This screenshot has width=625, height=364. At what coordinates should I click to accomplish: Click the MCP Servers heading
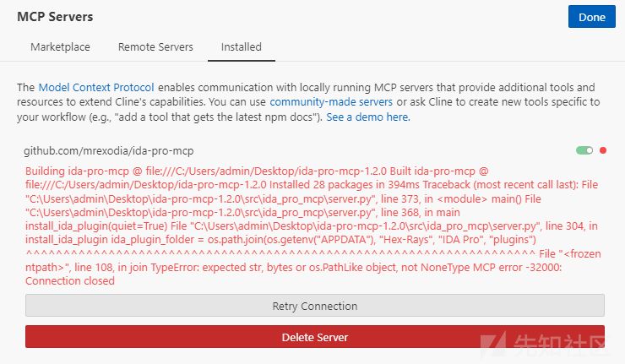coord(55,17)
